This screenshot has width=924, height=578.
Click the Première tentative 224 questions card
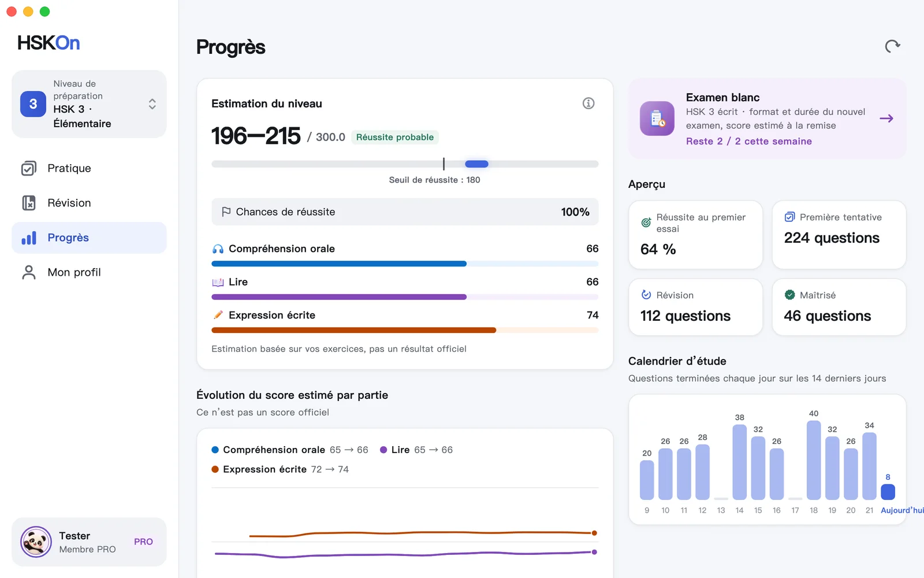click(839, 235)
